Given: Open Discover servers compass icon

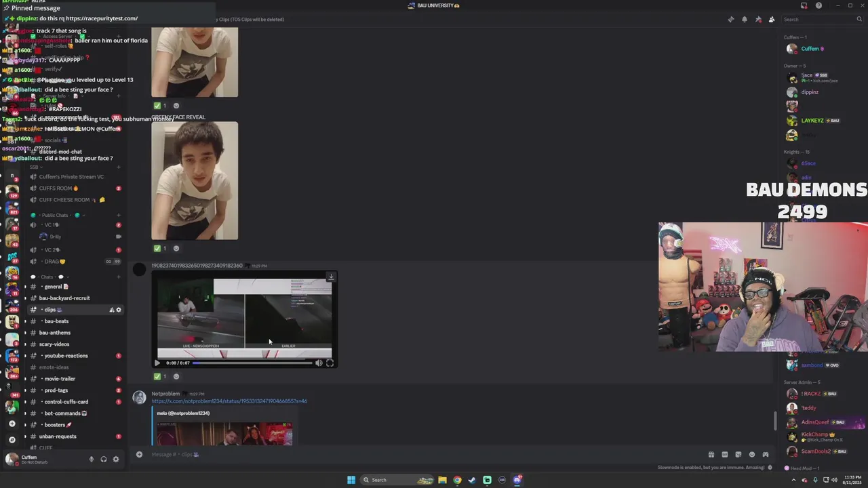Looking at the screenshot, I should [x=12, y=439].
